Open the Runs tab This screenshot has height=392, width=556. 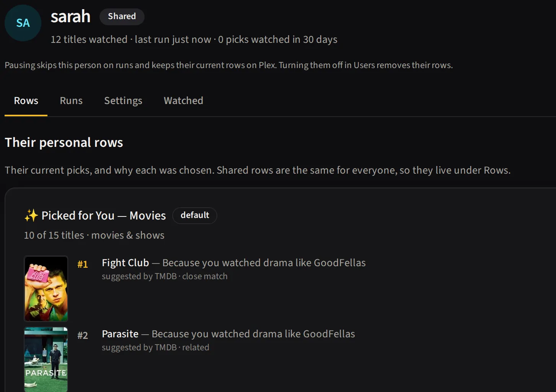[71, 101]
